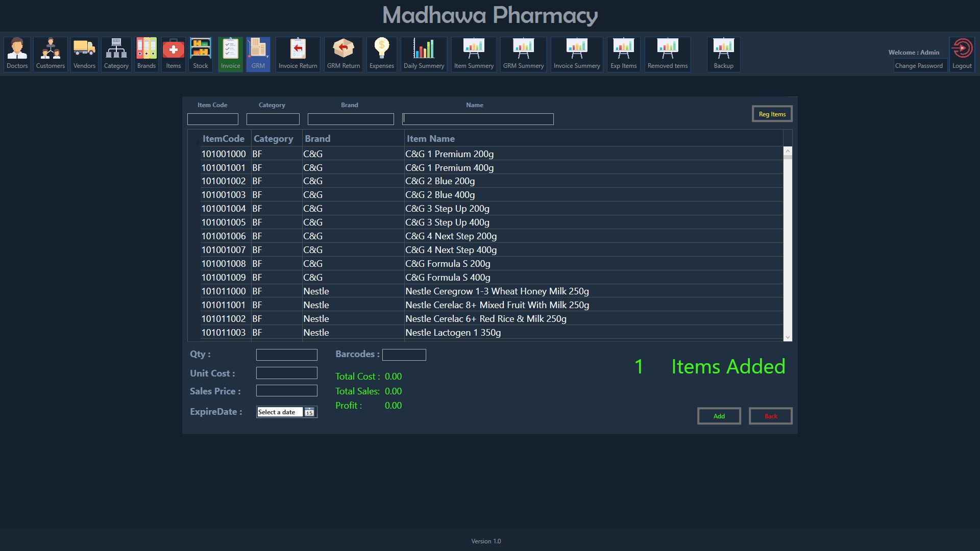Screen dimensions: 980x551
Task: Click the red Back button
Action: (x=771, y=416)
